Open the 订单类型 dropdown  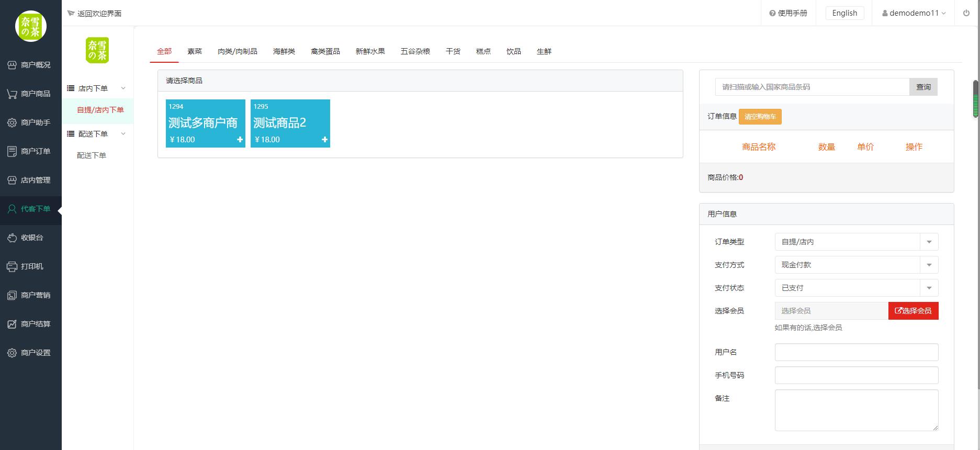857,242
